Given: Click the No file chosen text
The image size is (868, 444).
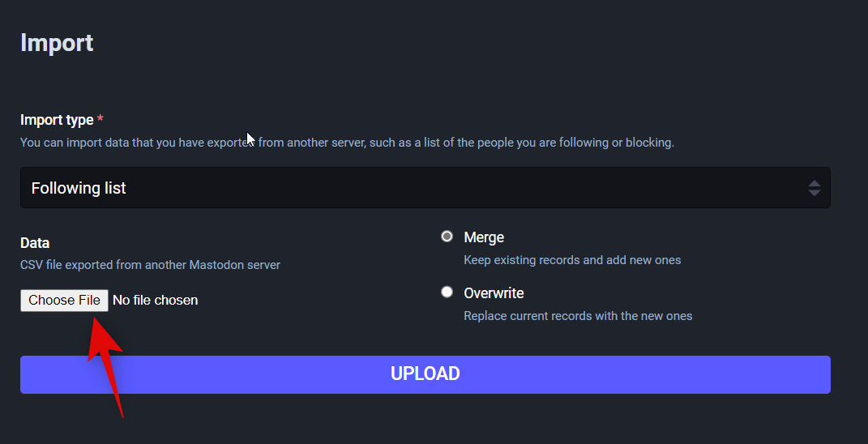Looking at the screenshot, I should (x=155, y=301).
